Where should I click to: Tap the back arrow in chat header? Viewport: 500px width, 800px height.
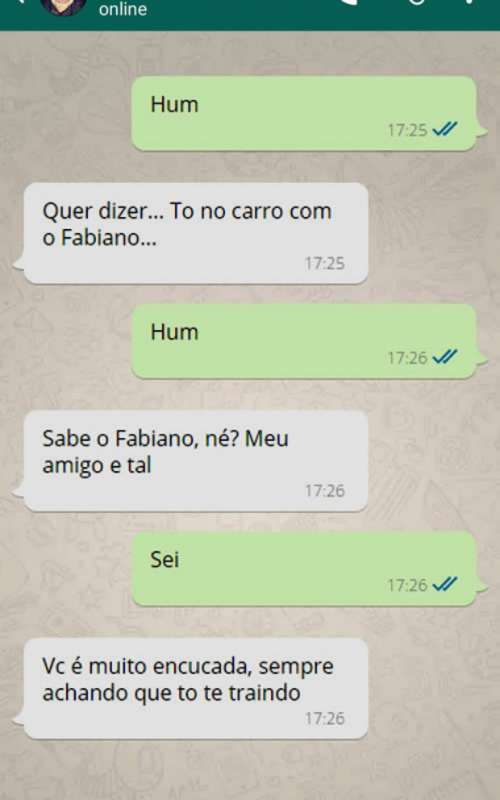pos(19,2)
